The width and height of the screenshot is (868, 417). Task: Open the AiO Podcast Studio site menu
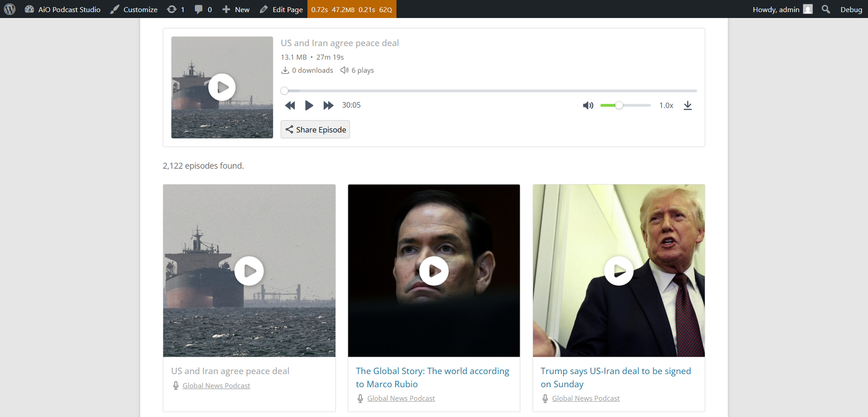[63, 9]
